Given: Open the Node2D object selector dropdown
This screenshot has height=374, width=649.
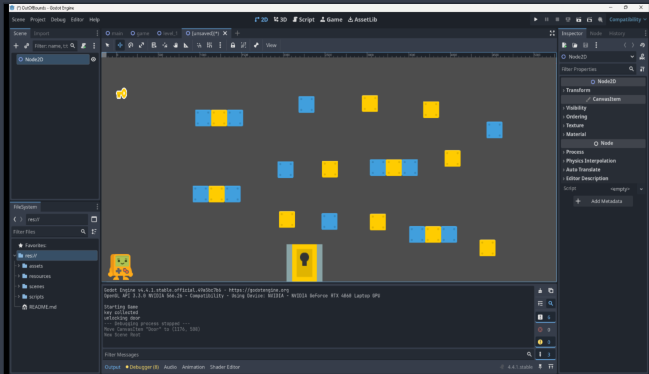Looking at the screenshot, I should point(598,57).
